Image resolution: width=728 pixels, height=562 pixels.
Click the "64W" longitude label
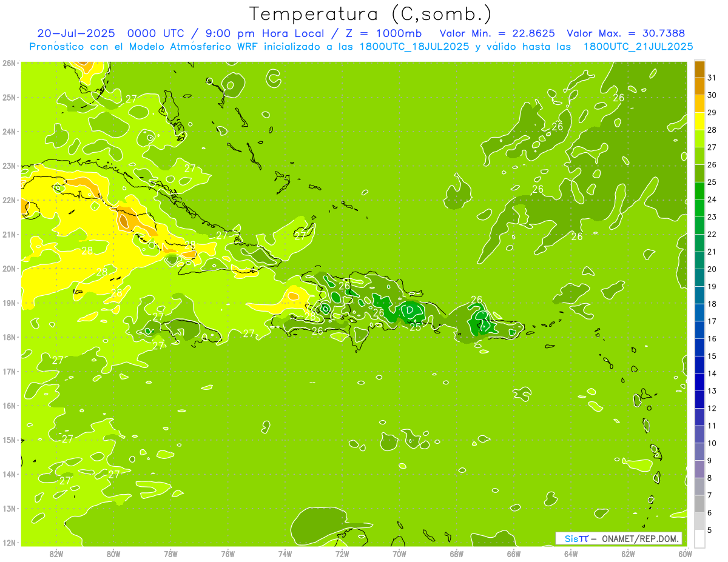(571, 554)
